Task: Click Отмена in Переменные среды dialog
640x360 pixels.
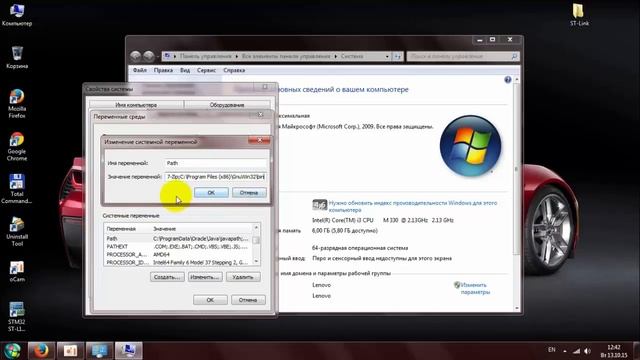Action: click(248, 300)
